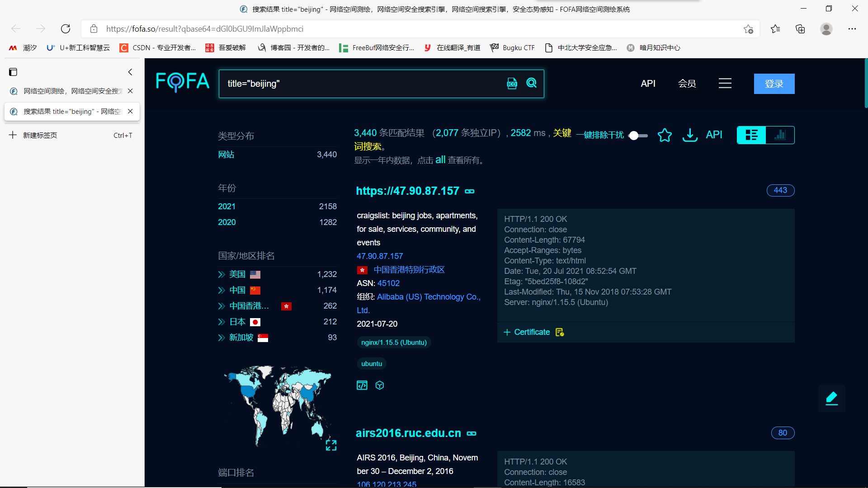Switch to list view layout

(x=751, y=135)
